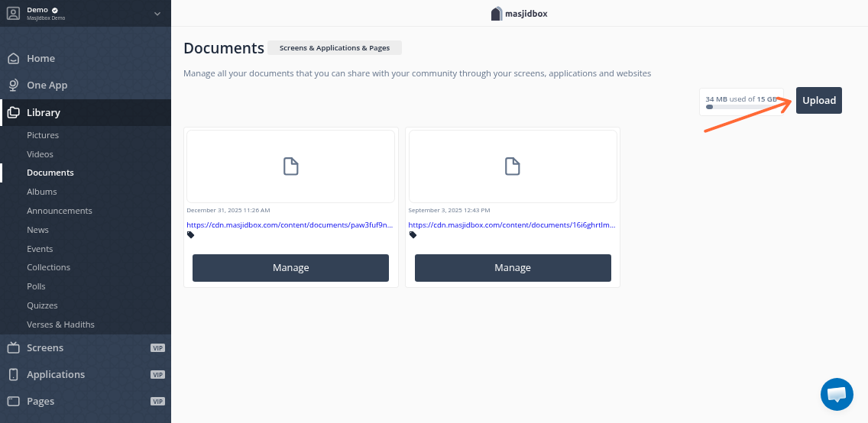The image size is (868, 423).
Task: Expand the Applications section
Action: pyautogui.click(x=86, y=374)
